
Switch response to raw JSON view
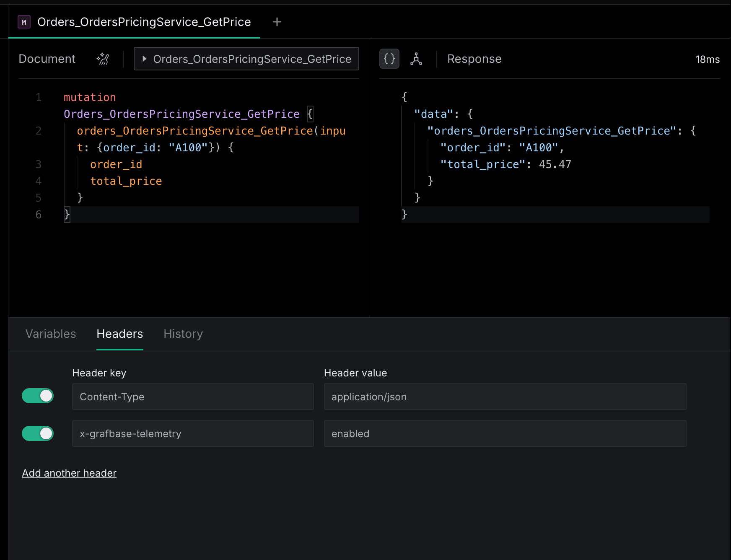point(389,59)
